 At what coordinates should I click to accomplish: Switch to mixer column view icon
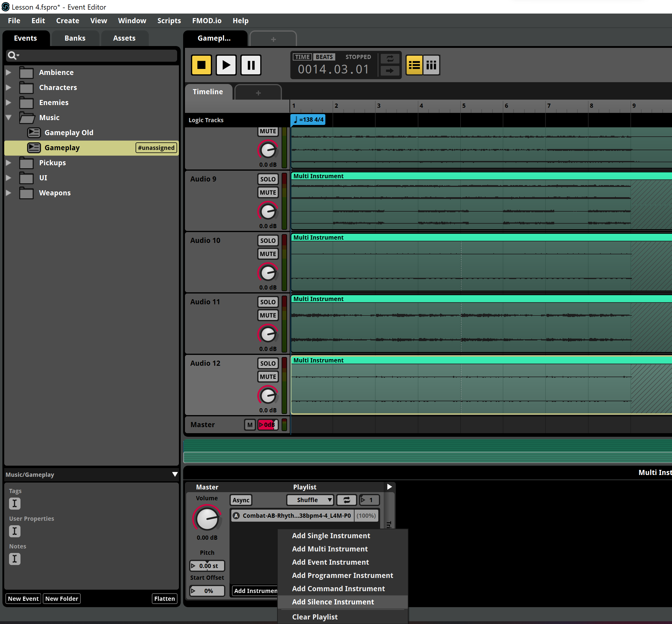(431, 65)
